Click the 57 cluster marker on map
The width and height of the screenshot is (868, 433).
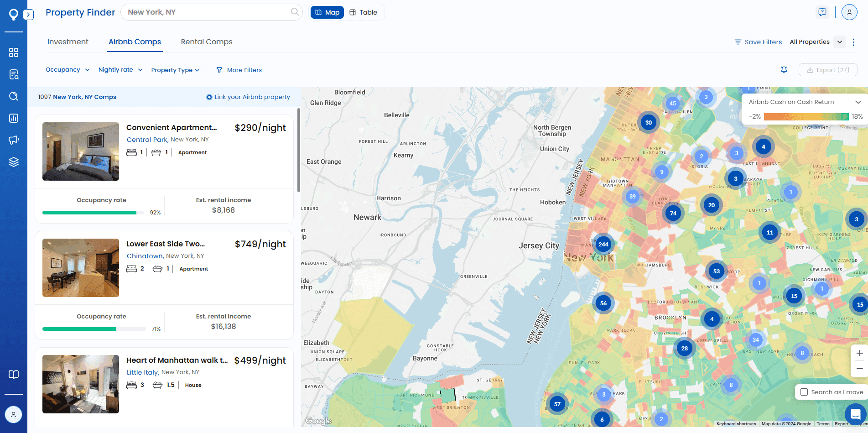557,404
